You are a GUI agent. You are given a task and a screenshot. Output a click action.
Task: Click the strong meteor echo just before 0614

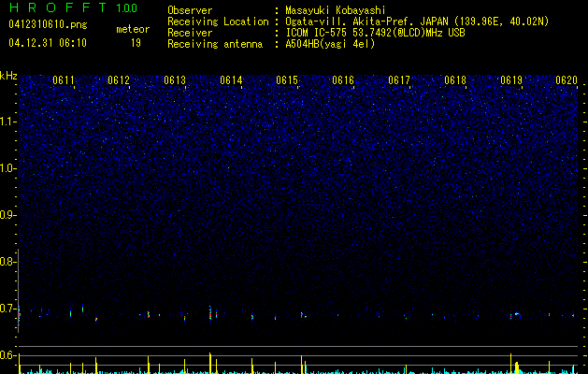pos(210,313)
